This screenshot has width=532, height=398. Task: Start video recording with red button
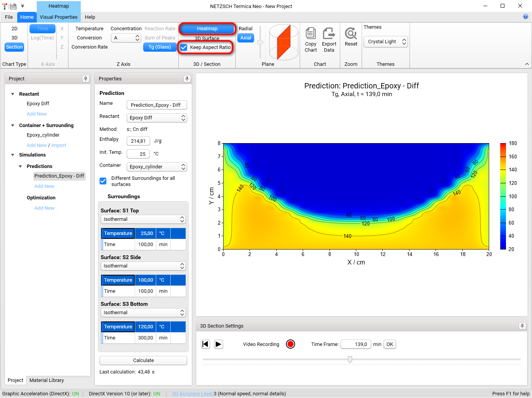coord(290,344)
